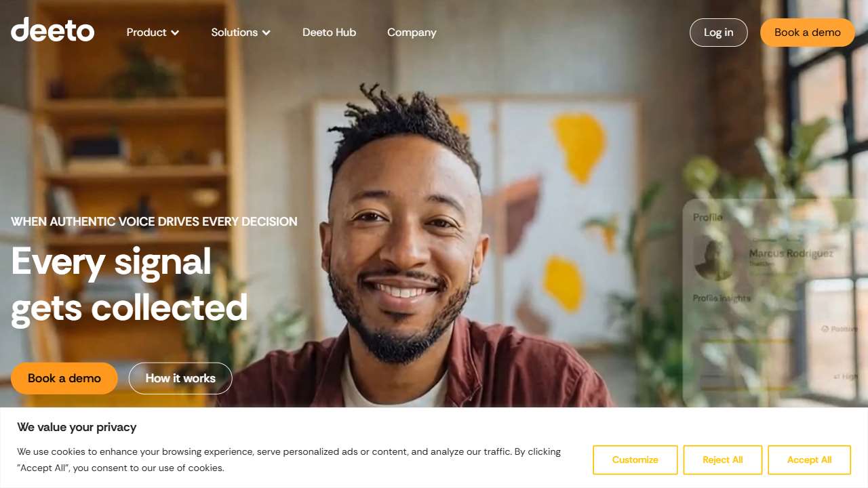868x488 pixels.
Task: Click the Positive sentiment icon
Action: pyautogui.click(x=825, y=329)
